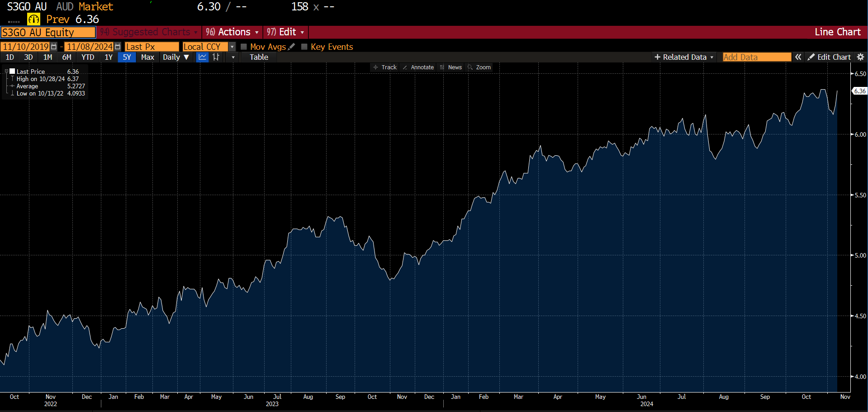Activate the Track crosshair tool

pyautogui.click(x=384, y=67)
